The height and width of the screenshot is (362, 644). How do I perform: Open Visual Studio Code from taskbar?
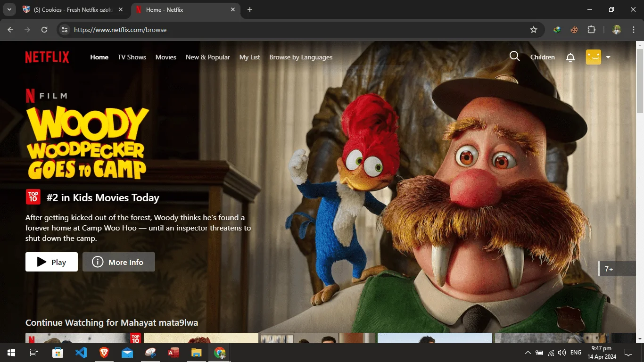pyautogui.click(x=81, y=353)
